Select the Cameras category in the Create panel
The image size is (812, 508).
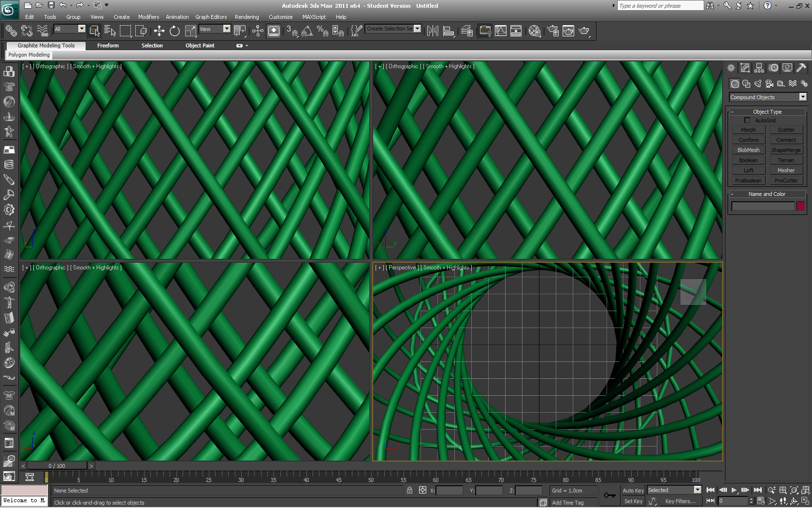[769, 84]
